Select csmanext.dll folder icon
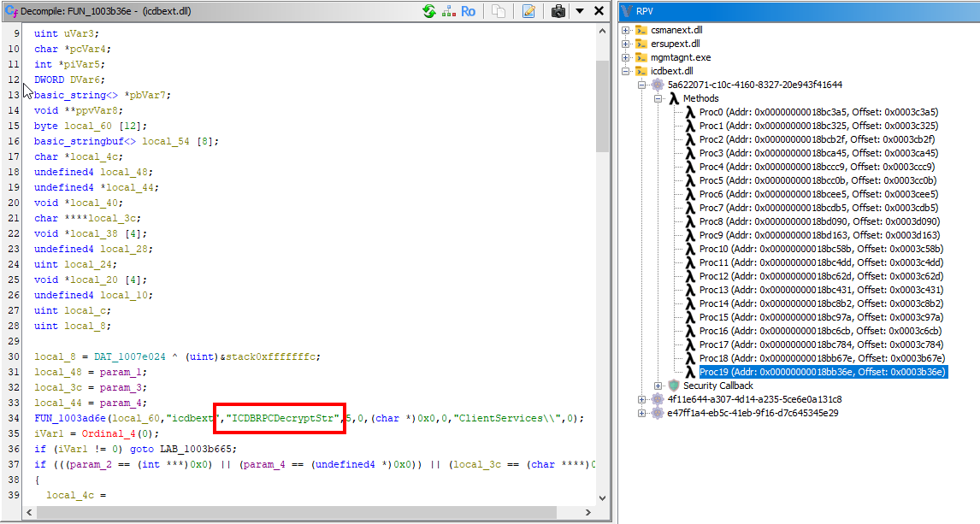The height and width of the screenshot is (524, 980). pos(641,30)
